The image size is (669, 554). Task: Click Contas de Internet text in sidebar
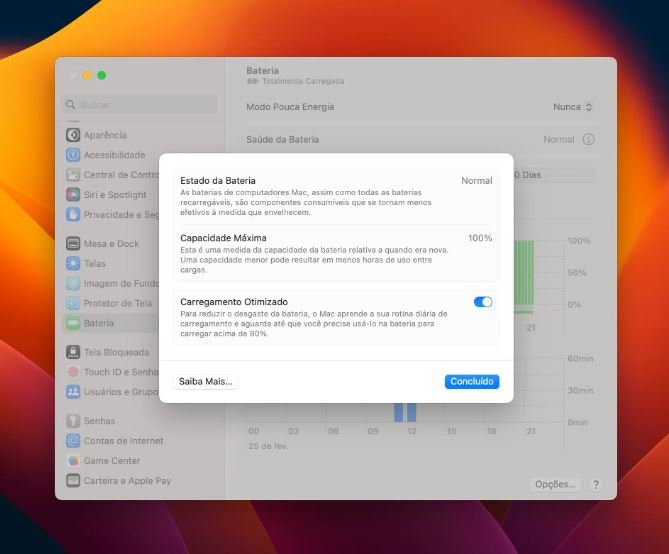123,441
